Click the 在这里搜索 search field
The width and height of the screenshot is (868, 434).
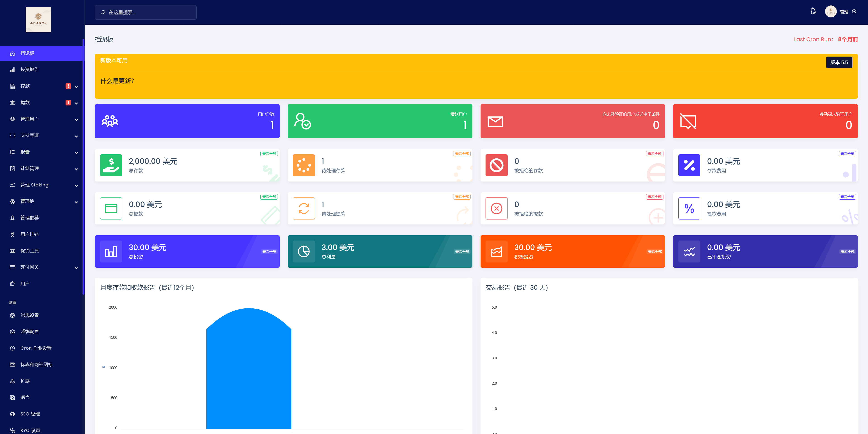146,12
